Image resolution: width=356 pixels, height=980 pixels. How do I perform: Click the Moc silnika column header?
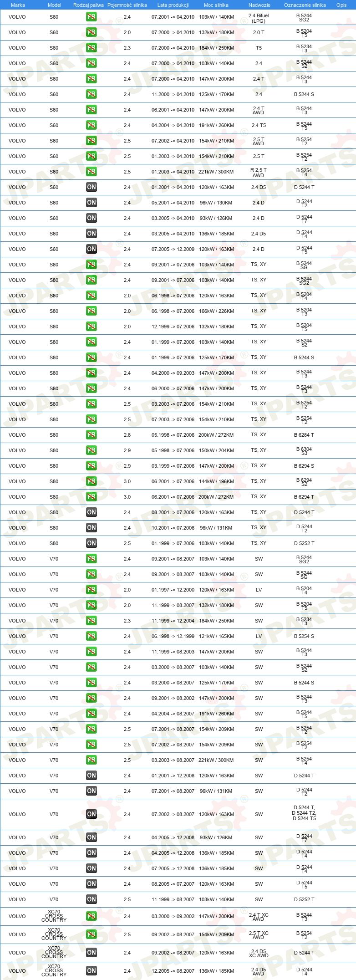tap(216, 5)
